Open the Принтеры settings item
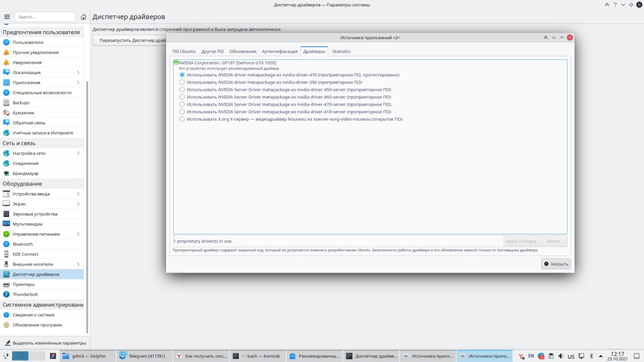 (42, 284)
